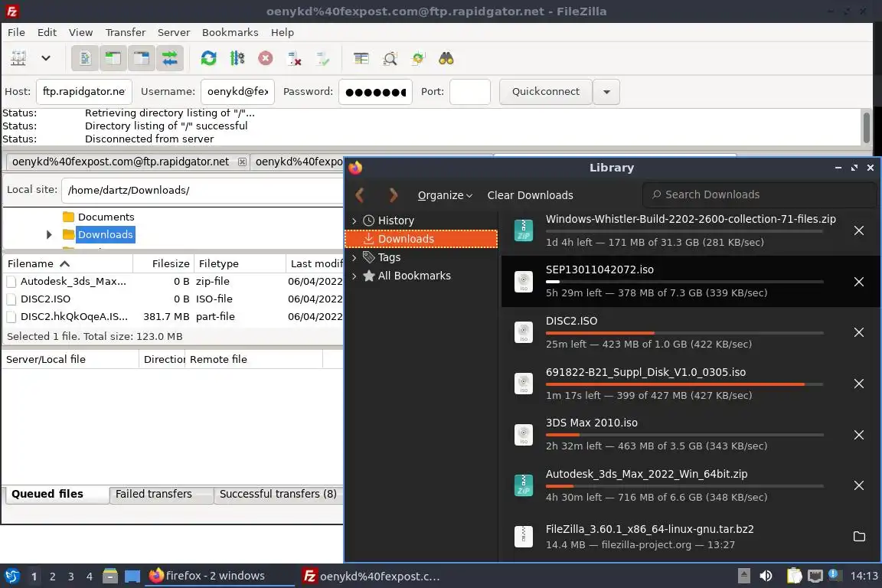Screen dimensions: 882x588
Task: Close the first rapidgator.net connection tab
Action: 242,162
